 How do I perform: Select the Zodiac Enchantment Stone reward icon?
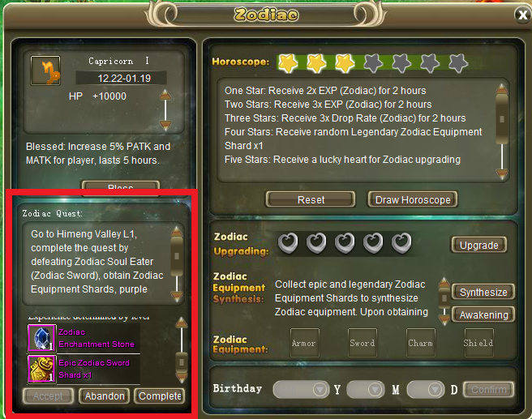[41, 338]
